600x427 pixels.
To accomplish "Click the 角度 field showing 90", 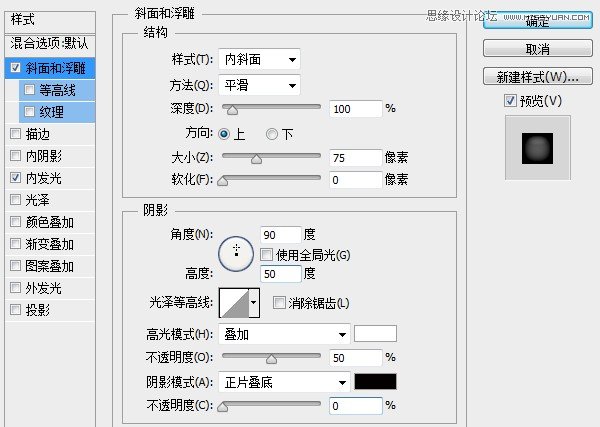I will pos(280,235).
